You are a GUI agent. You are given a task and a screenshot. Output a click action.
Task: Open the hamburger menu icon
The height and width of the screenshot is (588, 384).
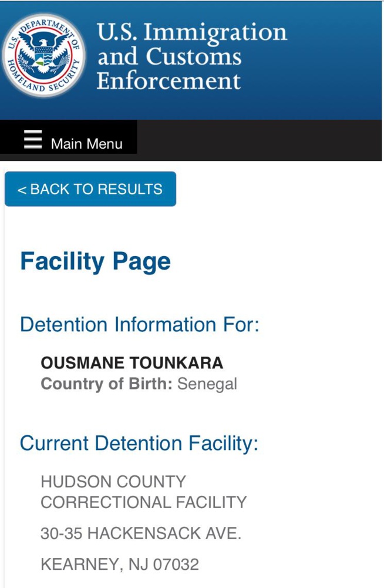pyautogui.click(x=33, y=140)
